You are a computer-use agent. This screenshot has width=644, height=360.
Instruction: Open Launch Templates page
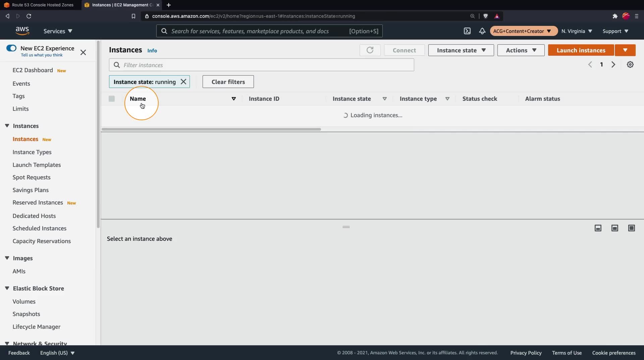coord(37,165)
